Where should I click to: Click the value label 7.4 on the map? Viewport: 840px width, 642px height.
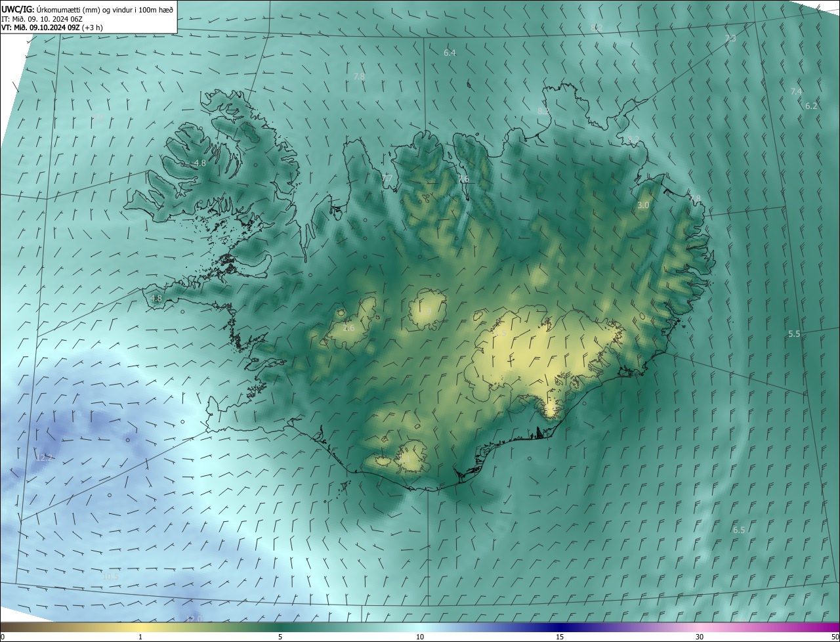click(796, 91)
